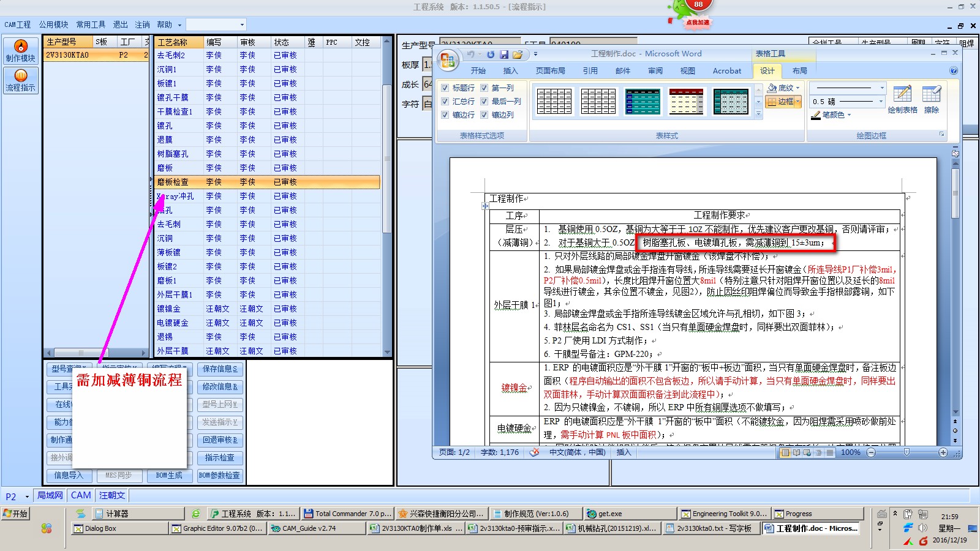The height and width of the screenshot is (551, 980).
Task: Open the 流程指示 sidebar icon
Action: click(20, 80)
